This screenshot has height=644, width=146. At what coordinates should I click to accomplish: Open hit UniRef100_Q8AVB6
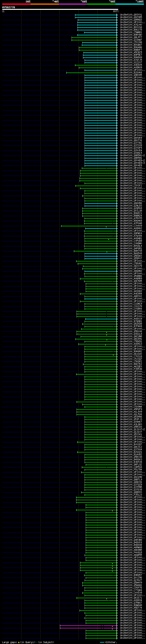(x=131, y=203)
